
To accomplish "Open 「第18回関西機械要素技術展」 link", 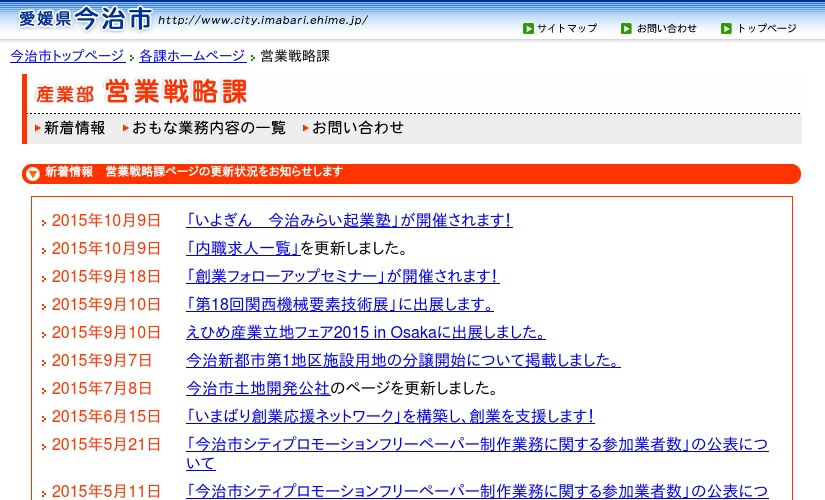I will (340, 304).
